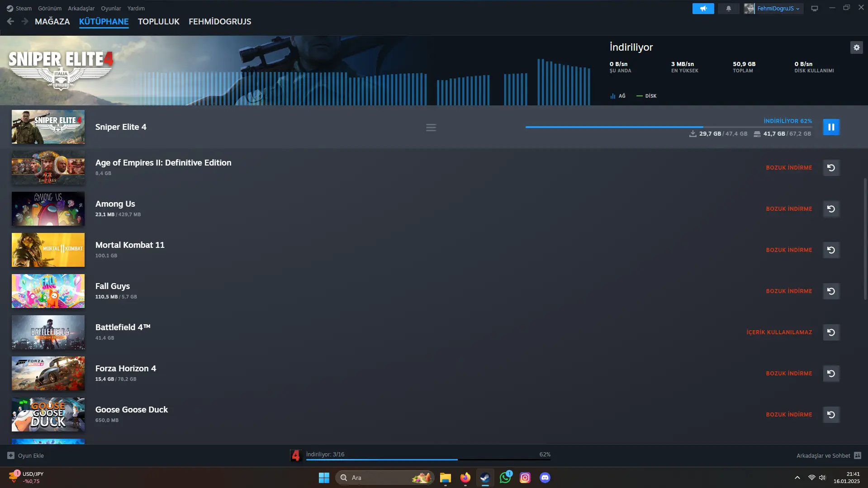Click BOZUK İNDİRME status for Mortal Kombat 11

click(x=789, y=250)
